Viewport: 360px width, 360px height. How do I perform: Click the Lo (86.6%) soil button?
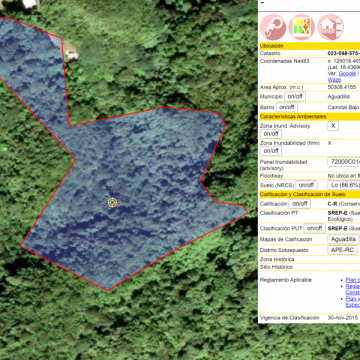pyautogui.click(x=344, y=185)
